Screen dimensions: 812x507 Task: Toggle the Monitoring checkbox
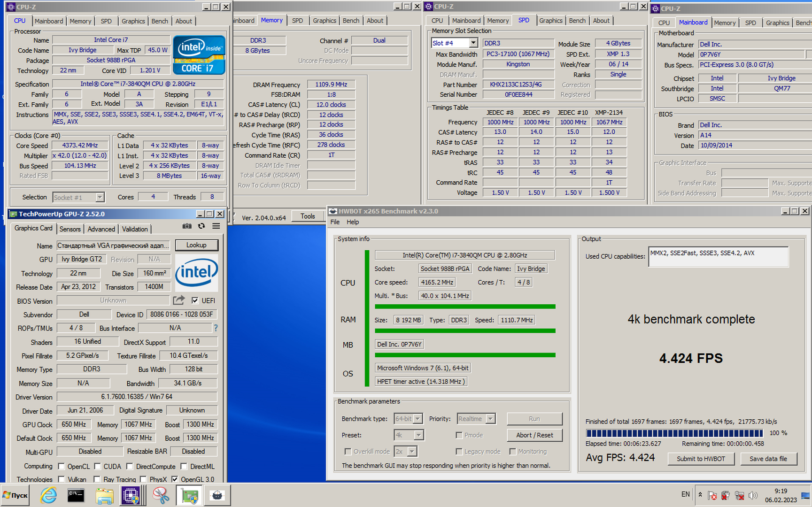coord(513,452)
